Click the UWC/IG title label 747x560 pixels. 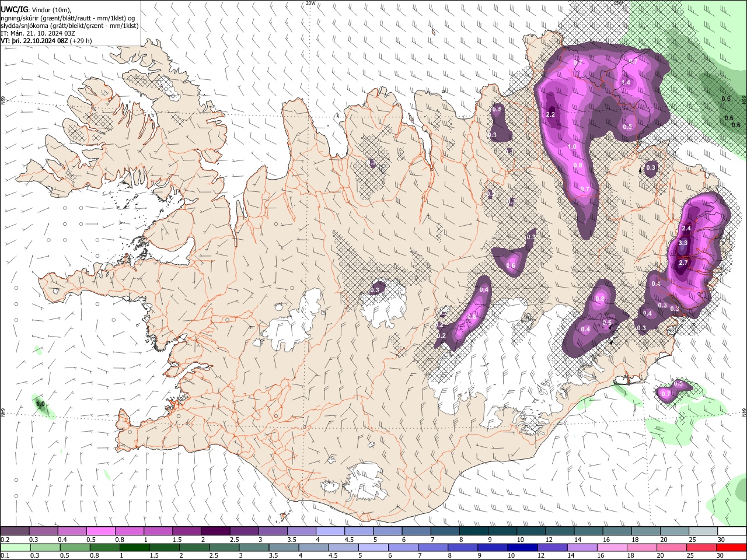(14, 10)
